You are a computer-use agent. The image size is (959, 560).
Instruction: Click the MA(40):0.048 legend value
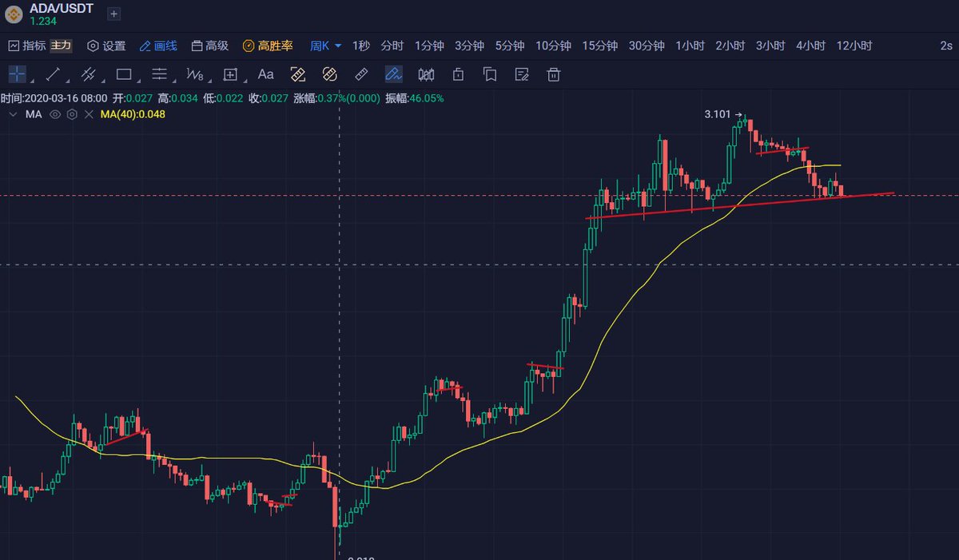133,114
